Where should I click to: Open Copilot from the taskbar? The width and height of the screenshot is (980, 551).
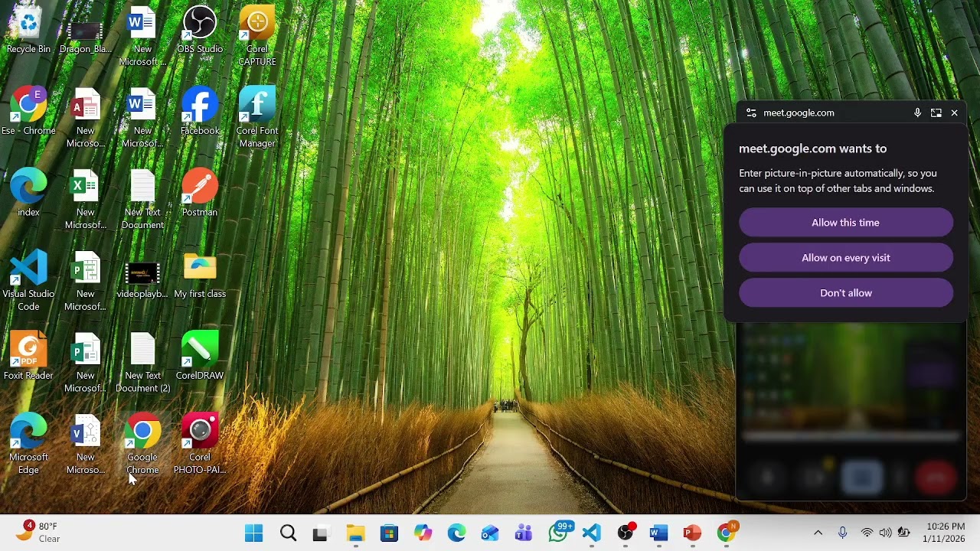[x=423, y=533]
